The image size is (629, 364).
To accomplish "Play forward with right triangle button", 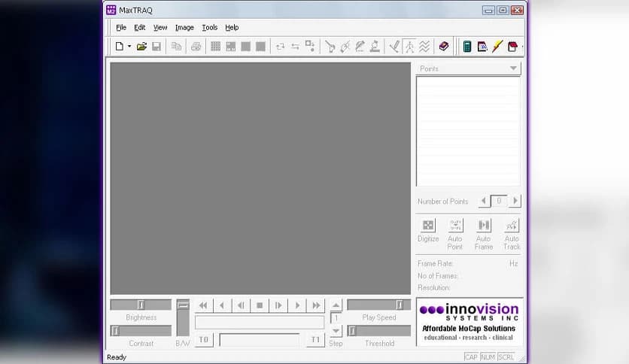I will pos(297,305).
